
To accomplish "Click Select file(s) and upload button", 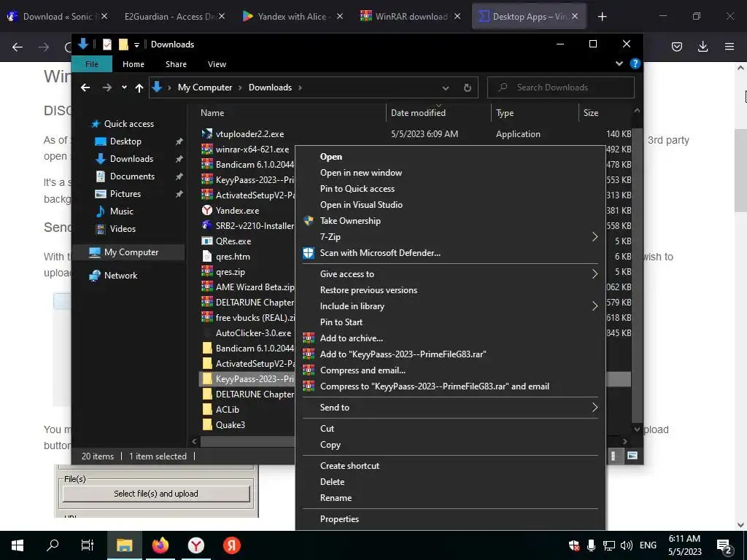I will pos(156,494).
